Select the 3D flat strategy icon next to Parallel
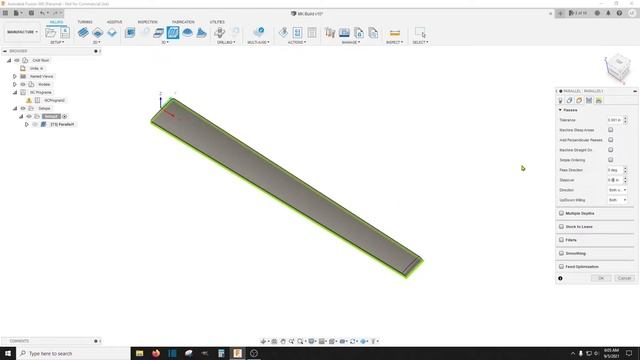 [158, 33]
